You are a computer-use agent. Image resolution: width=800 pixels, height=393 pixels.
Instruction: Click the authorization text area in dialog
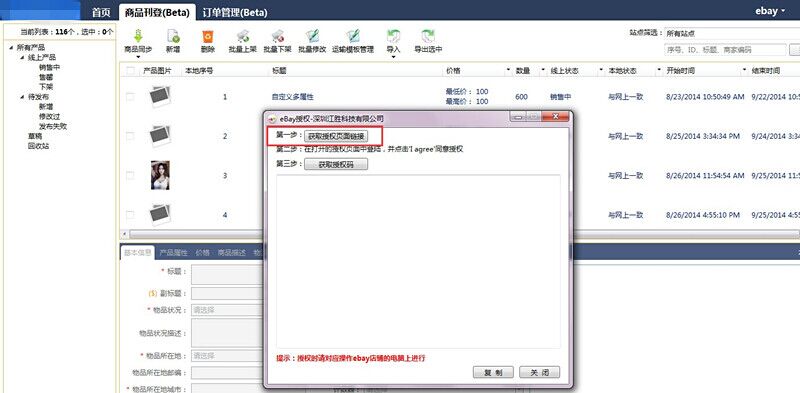pyautogui.click(x=418, y=261)
